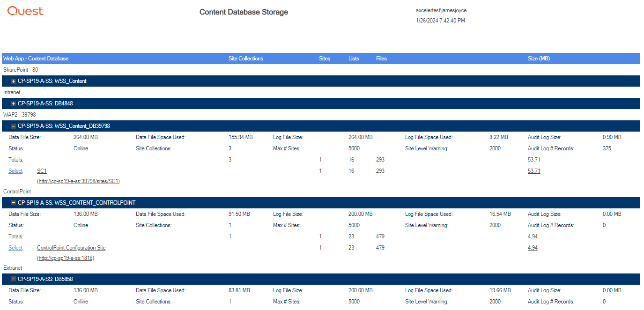Collapse the WSS_Content_DB39798 database details

pyautogui.click(x=13, y=125)
